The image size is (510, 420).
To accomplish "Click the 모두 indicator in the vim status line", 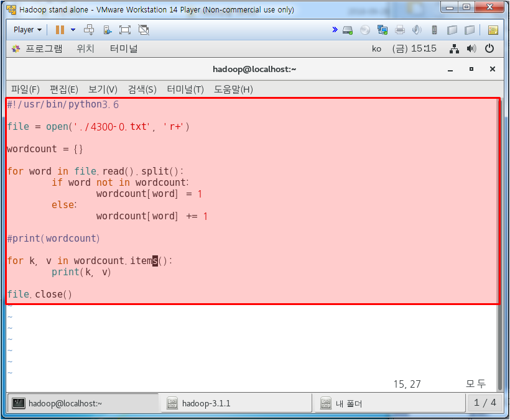I will click(476, 384).
